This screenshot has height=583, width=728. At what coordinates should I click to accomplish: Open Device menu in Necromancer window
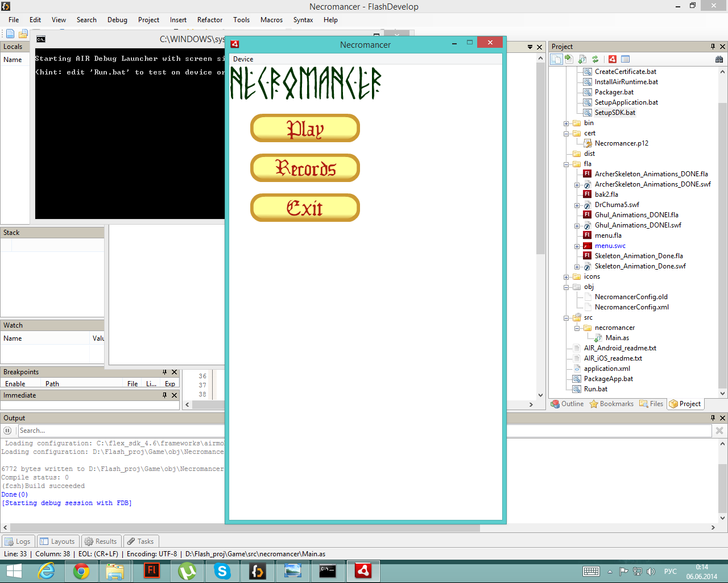[x=243, y=59]
